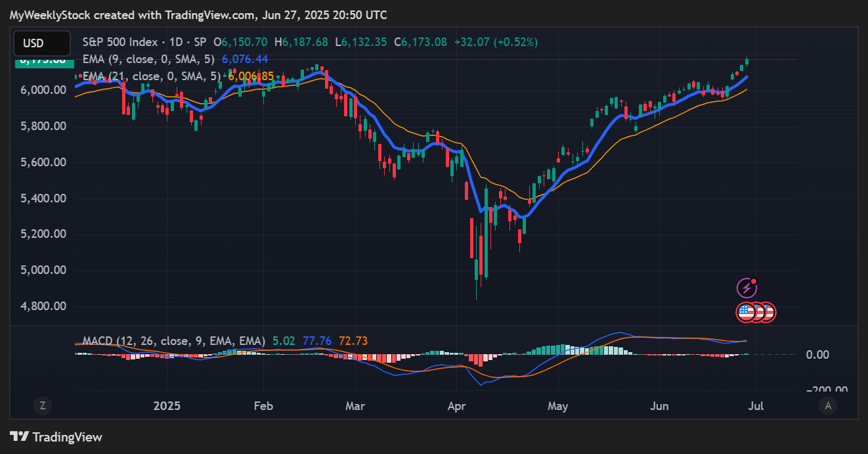
Task: Open the front US flag event icon
Action: [x=746, y=312]
